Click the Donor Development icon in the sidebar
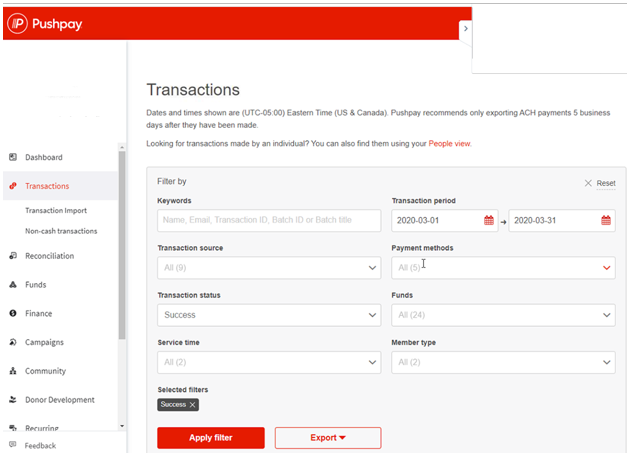The image size is (633, 461). click(13, 400)
